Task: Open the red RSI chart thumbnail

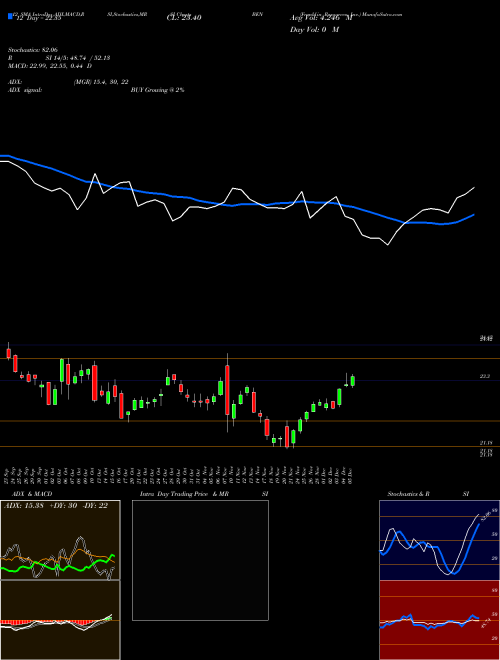Action: [x=439, y=620]
